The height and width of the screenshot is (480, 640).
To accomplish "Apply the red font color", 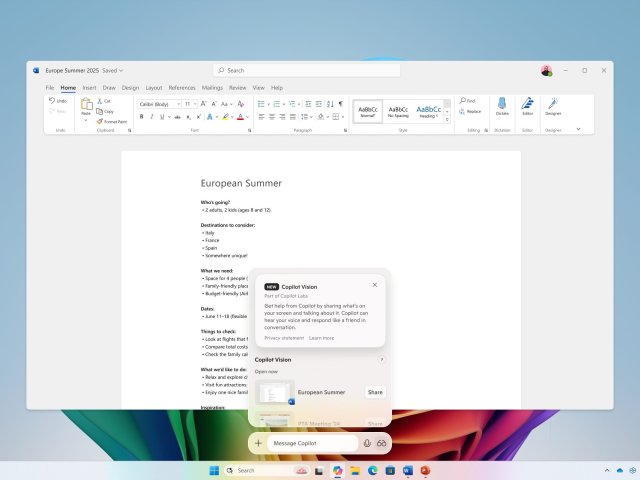I will click(x=240, y=117).
